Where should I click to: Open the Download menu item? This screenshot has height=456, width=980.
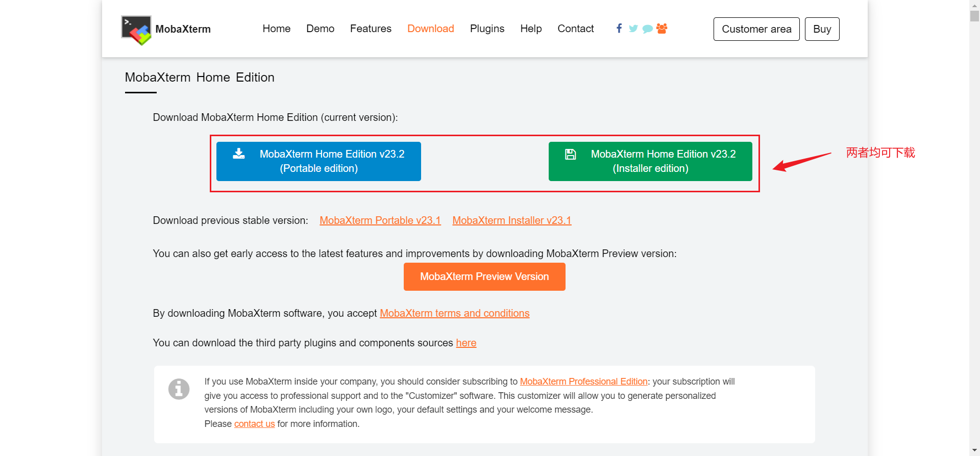click(431, 29)
